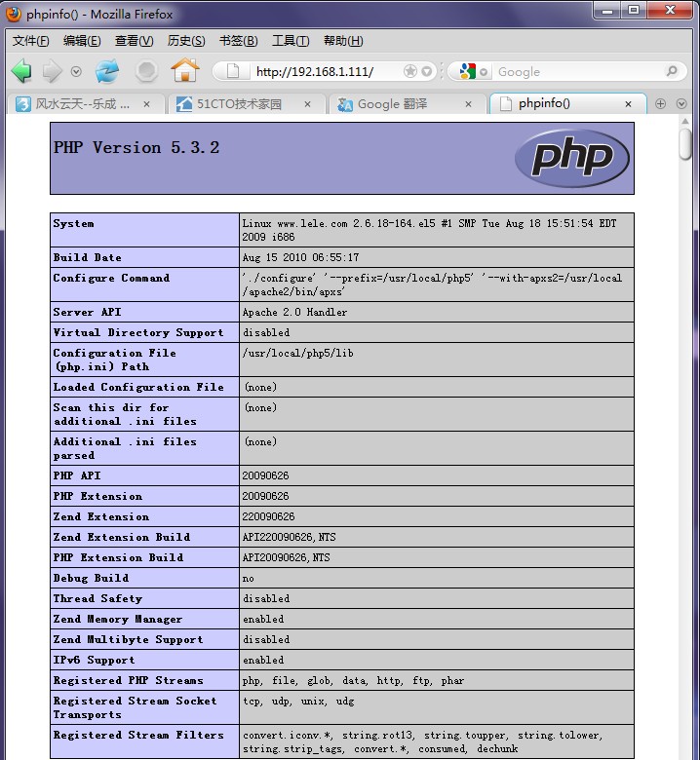
Task: Open the 历史(S) menu
Action: 186,41
